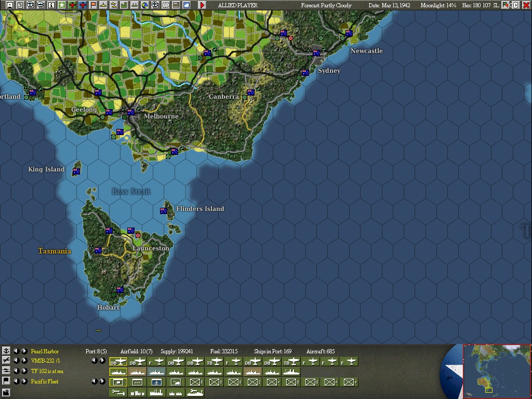532x399 pixels.
Task: Click the green-red flag icon near SL
Action: point(505,5)
